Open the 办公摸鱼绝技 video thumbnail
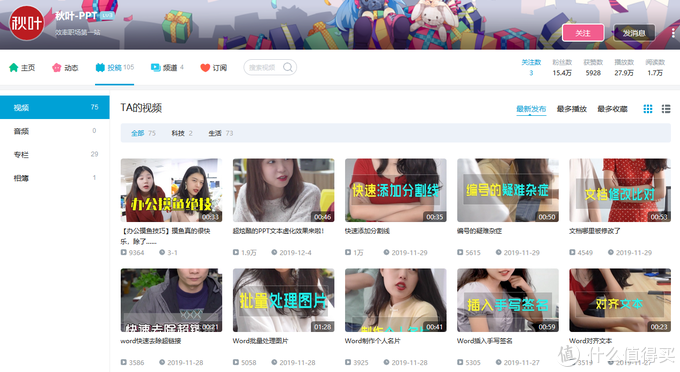680x372 pixels. pyautogui.click(x=171, y=190)
